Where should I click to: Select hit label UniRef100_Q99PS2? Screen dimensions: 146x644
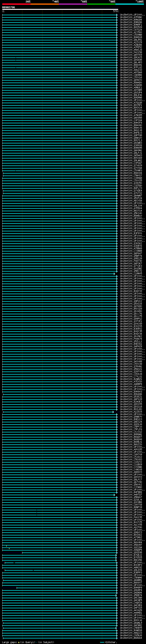131,319
